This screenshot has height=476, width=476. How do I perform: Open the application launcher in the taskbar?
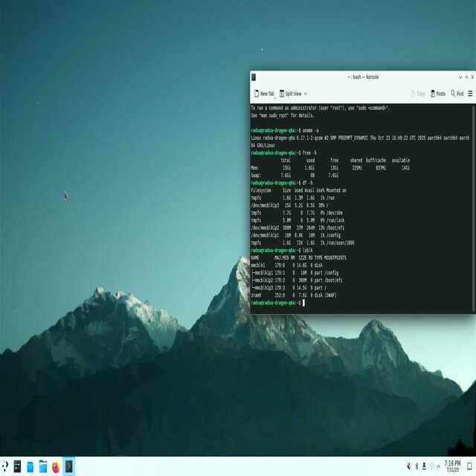4,466
